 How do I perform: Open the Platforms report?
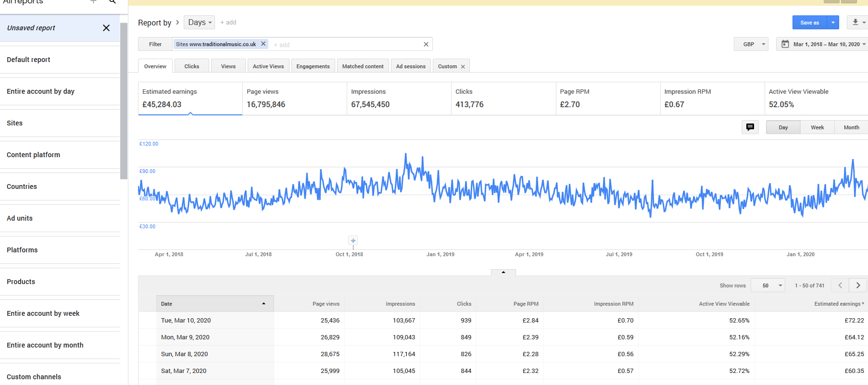tap(60, 250)
